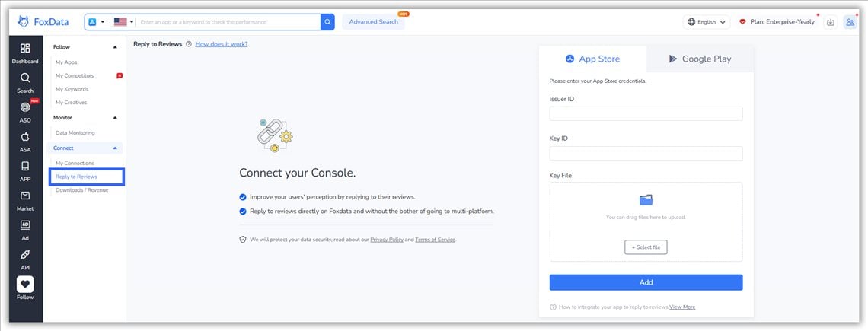
Task: Open the API plug icon
Action: click(x=25, y=255)
